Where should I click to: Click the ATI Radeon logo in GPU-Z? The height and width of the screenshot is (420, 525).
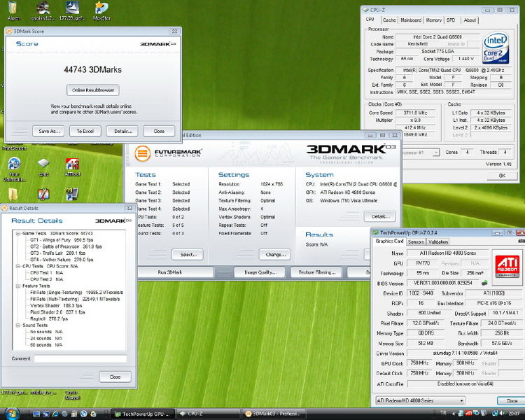point(507,266)
